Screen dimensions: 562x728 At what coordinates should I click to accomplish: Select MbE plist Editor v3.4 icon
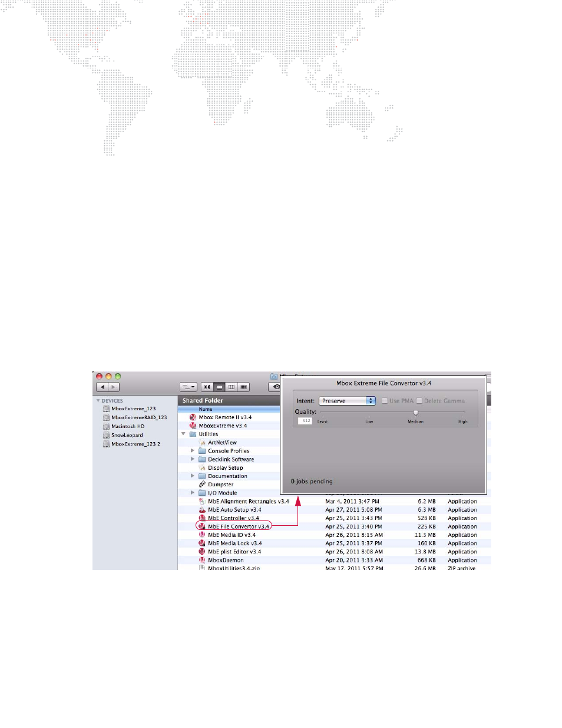[x=202, y=552]
